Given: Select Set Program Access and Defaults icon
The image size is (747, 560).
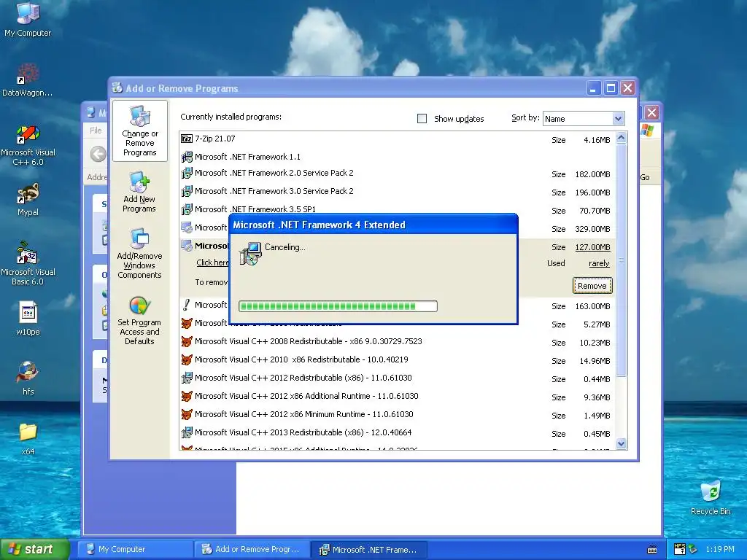Looking at the screenshot, I should 139,321.
